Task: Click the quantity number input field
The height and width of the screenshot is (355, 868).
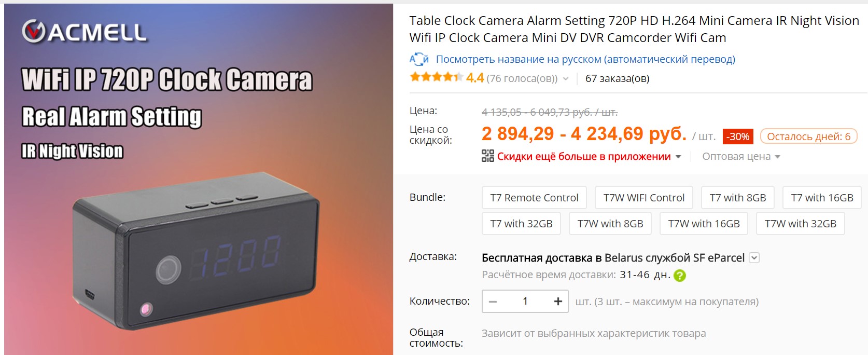Action: tap(525, 302)
